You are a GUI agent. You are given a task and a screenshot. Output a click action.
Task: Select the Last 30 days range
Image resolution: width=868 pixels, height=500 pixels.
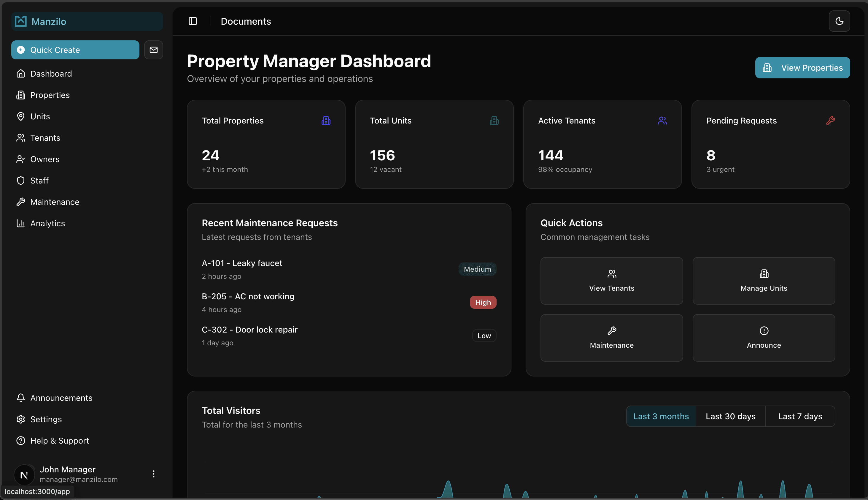coord(730,416)
